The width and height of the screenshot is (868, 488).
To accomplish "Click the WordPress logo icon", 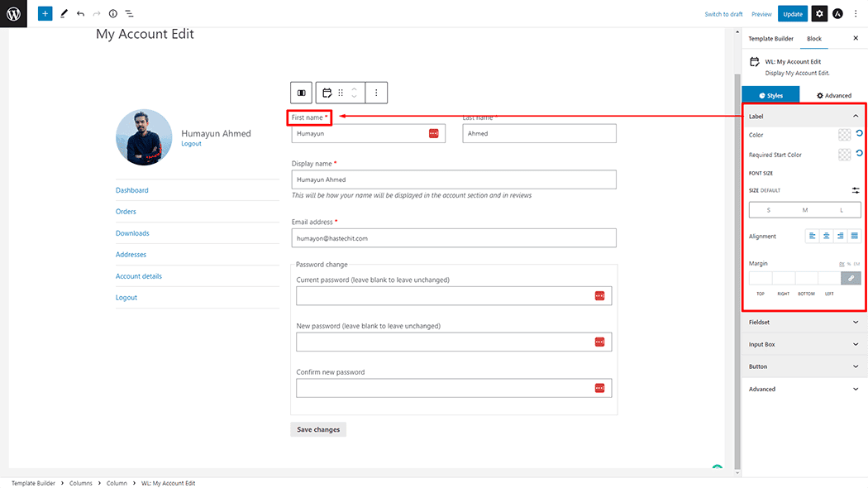I will point(13,14).
